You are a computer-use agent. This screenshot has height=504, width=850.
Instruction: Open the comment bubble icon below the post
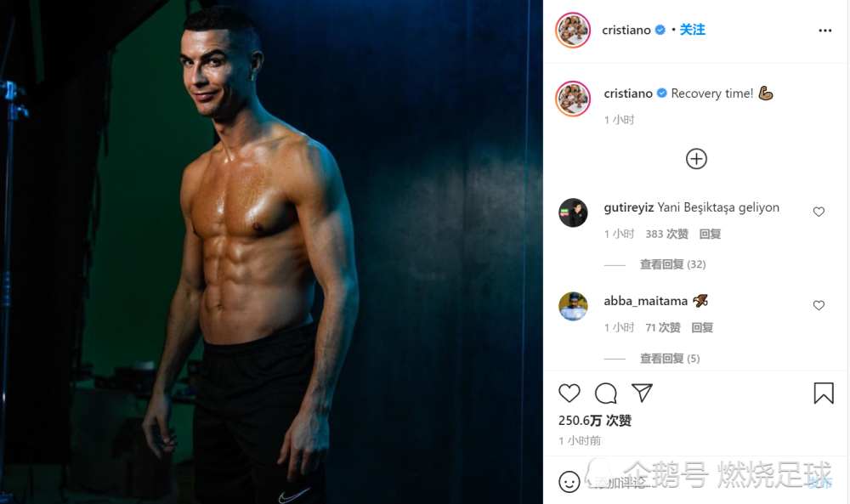605,393
